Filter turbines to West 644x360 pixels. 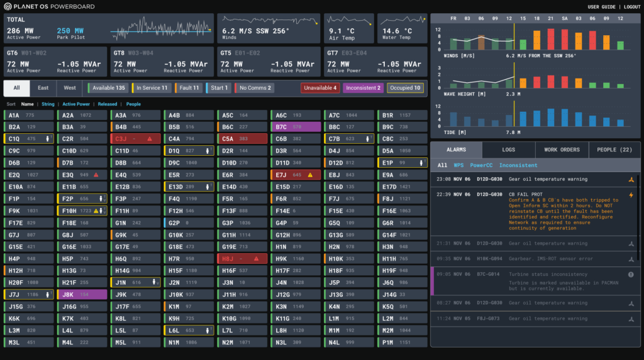70,88
